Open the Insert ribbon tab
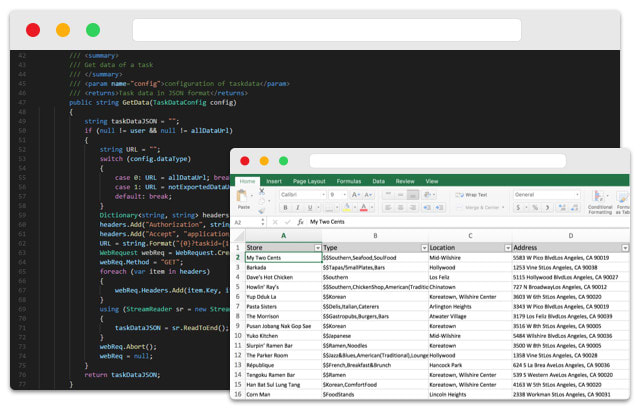Image resolution: width=640 pixels, height=410 pixels. (274, 182)
